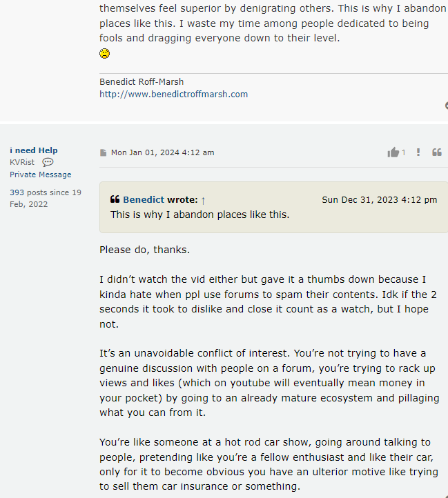Click the report post exclamation icon

[418, 152]
